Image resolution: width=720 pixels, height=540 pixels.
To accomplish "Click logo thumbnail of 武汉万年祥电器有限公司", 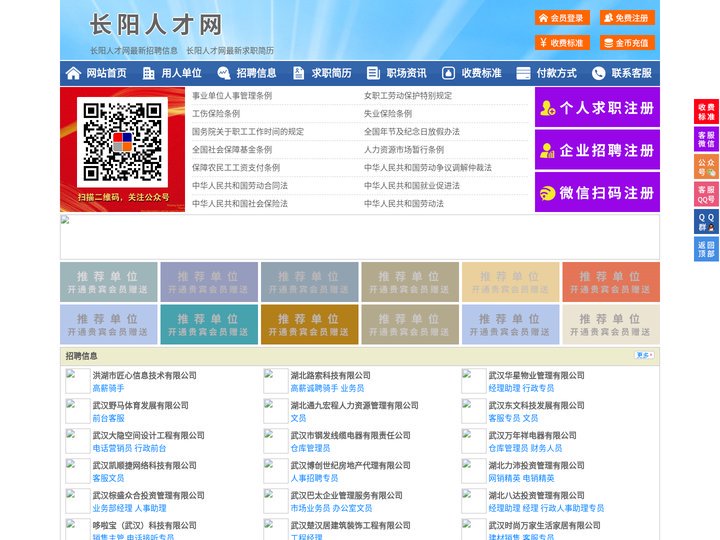I will point(473,441).
